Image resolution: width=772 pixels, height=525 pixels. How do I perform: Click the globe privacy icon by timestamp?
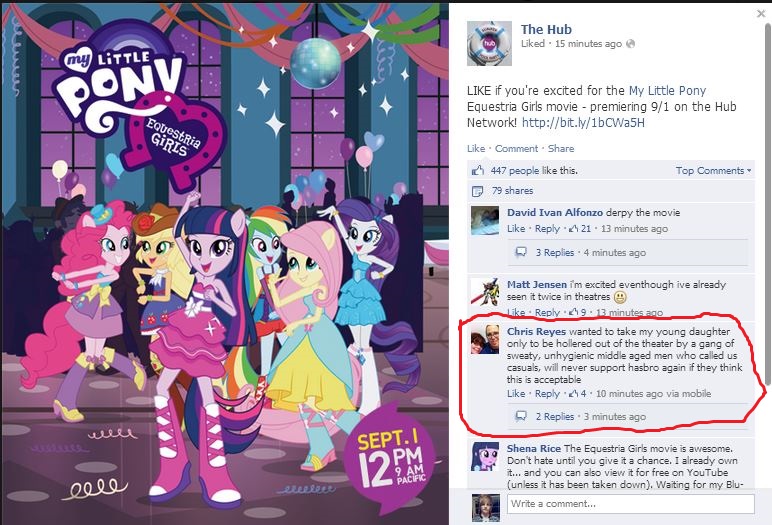pyautogui.click(x=630, y=44)
